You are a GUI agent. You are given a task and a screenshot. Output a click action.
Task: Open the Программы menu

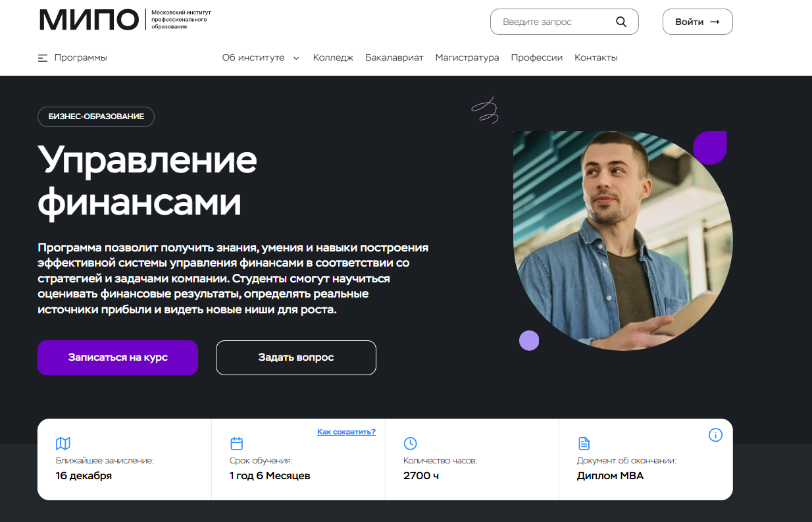tap(72, 58)
